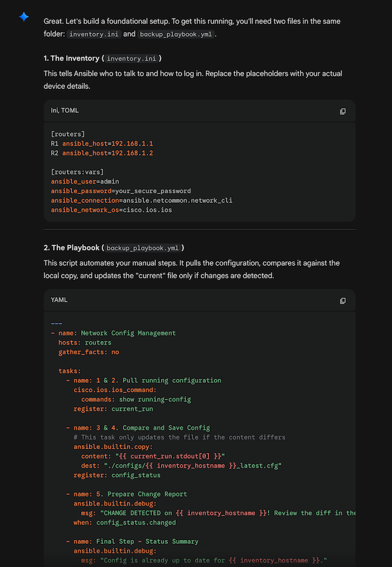Select the 'YAML' language label
This screenshot has height=567, width=392.
coord(59,300)
